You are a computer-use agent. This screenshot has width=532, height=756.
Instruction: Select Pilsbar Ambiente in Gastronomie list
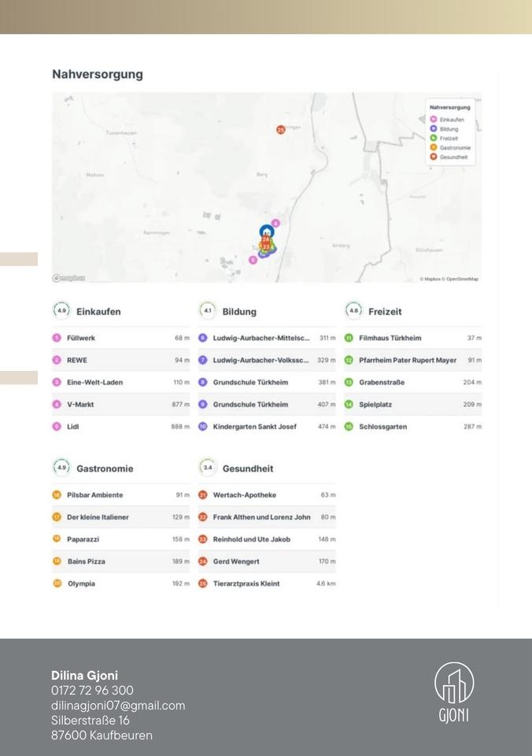pyautogui.click(x=94, y=495)
